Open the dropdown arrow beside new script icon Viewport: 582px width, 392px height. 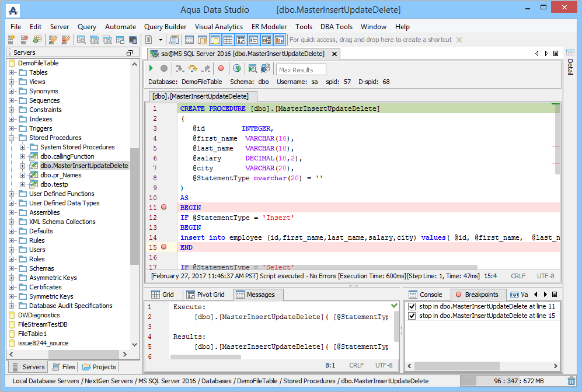pyautogui.click(x=161, y=40)
